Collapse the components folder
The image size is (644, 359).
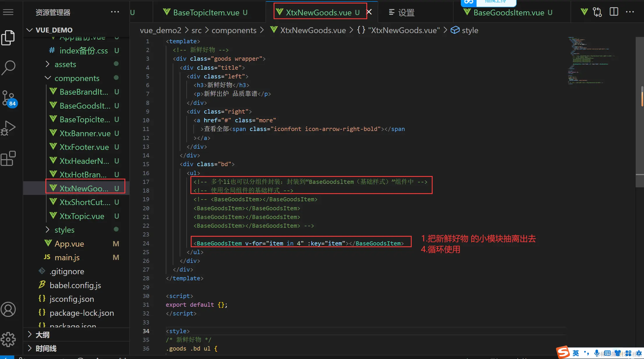point(77,78)
